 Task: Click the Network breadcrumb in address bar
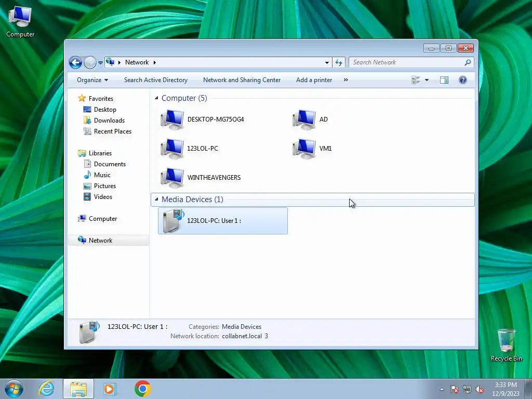(137, 62)
